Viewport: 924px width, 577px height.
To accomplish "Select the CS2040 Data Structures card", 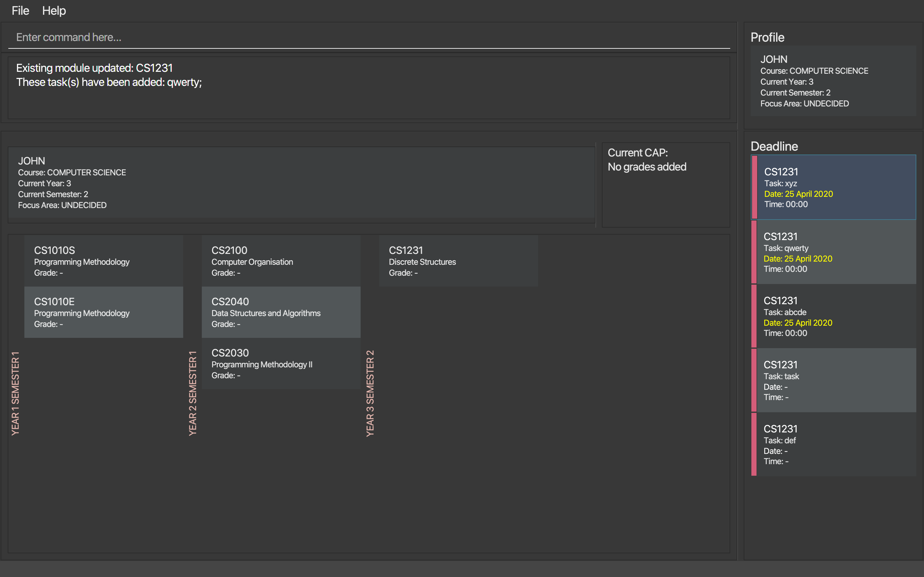I will (281, 312).
